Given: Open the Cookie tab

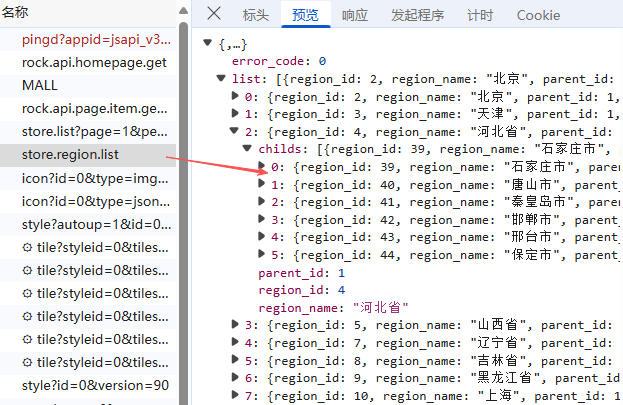Looking at the screenshot, I should (x=538, y=15).
